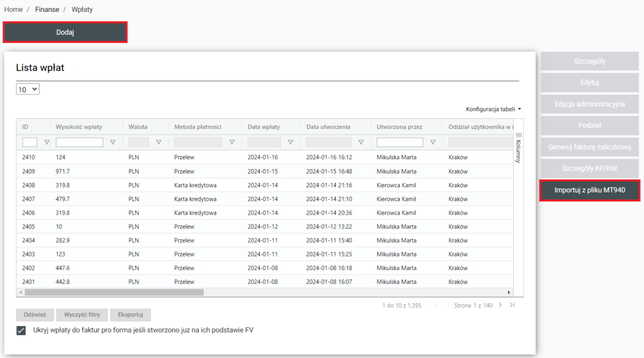This screenshot has height=358, width=644.
Task: Click the Utworzona przez filter funnel
Action: 433,142
